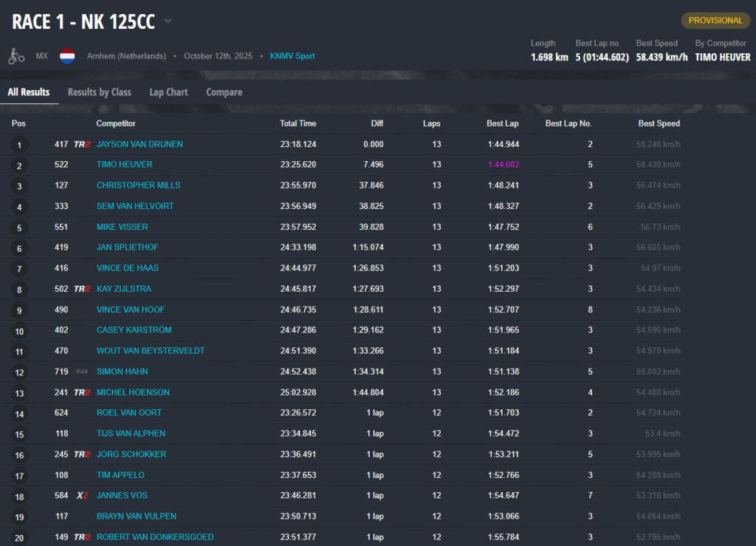
Task: Open the KNMV Sport link
Action: tap(292, 56)
